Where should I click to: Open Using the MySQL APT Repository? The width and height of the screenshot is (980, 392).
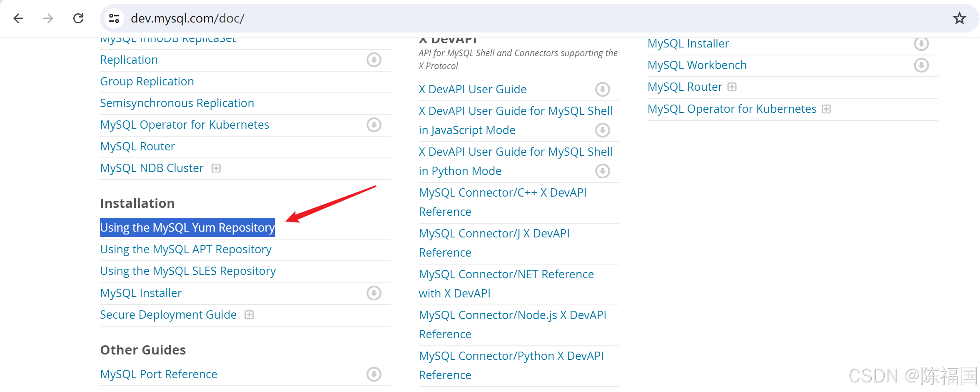[186, 249]
